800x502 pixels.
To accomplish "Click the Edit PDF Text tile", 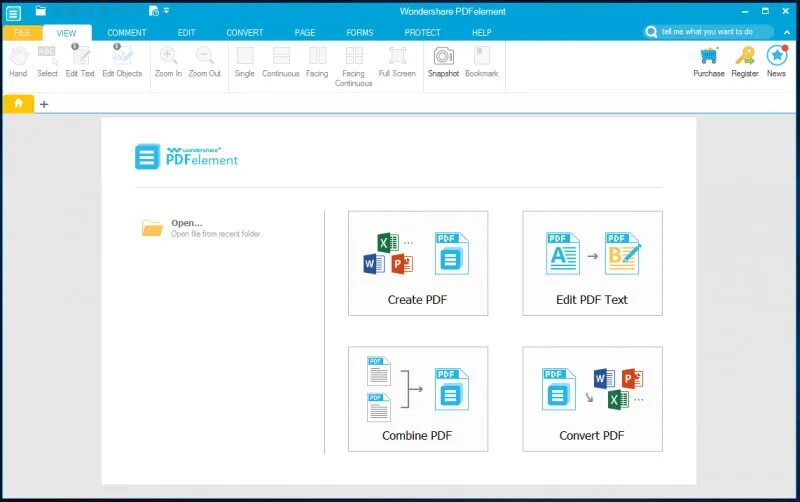I will click(x=592, y=263).
